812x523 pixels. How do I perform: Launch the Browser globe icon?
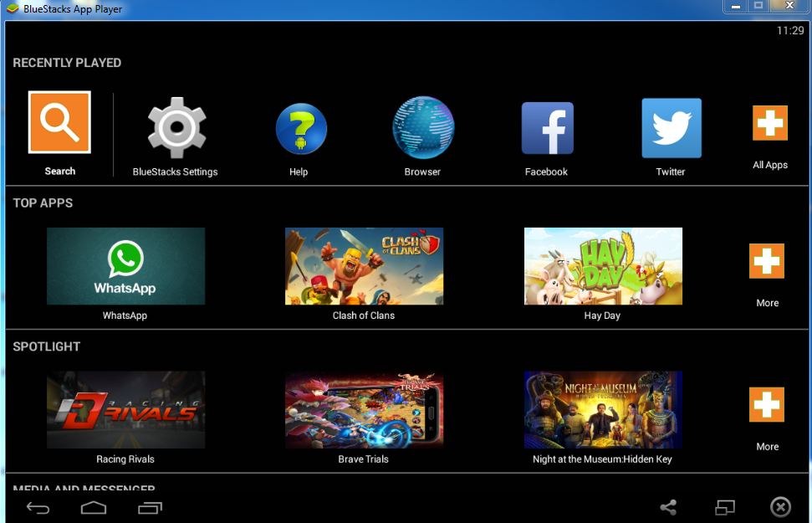point(423,127)
